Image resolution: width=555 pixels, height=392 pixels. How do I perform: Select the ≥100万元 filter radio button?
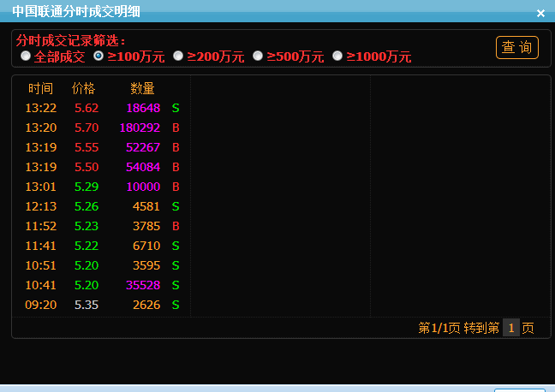tap(98, 56)
